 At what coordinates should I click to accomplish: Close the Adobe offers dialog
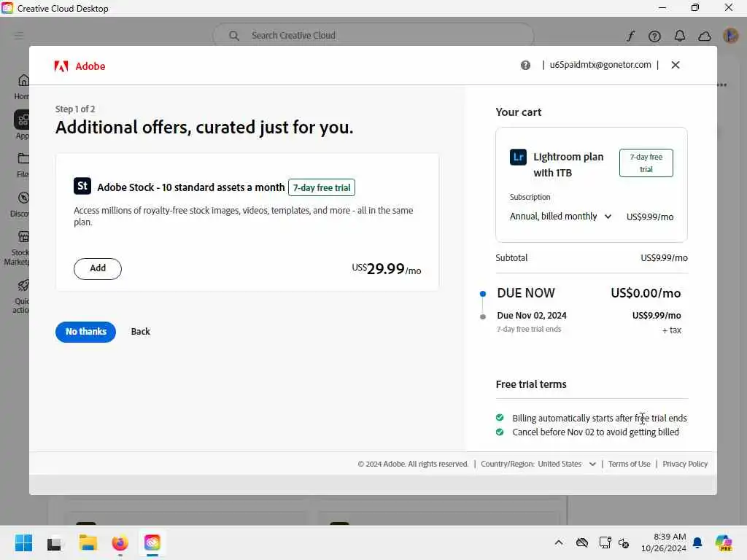coord(675,65)
